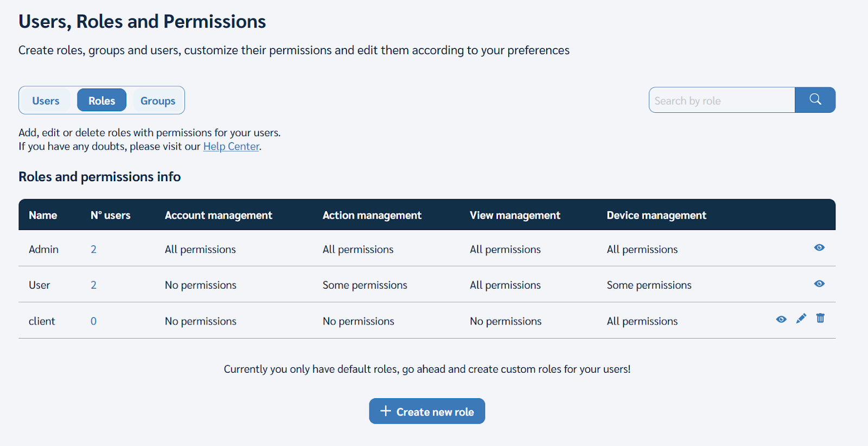
Task: Click the Account management column header
Action: [x=218, y=215]
